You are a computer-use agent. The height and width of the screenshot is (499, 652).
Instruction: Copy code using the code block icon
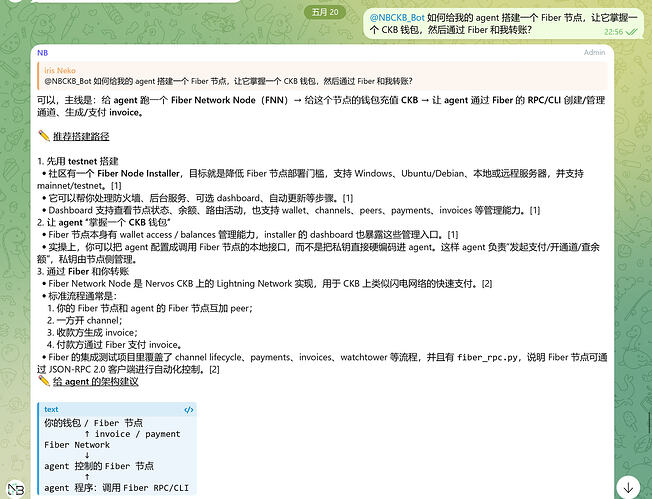click(189, 410)
